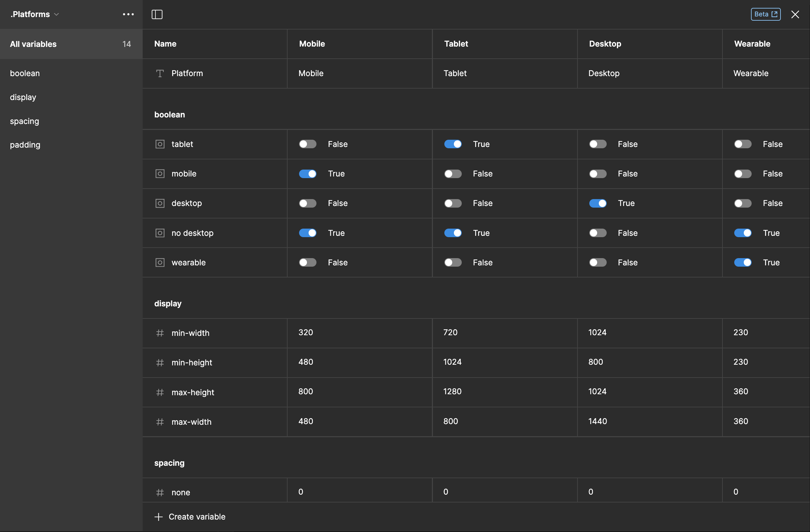The height and width of the screenshot is (532, 810).
Task: Enable the tablet toggle in Mobile column
Action: [x=307, y=144]
